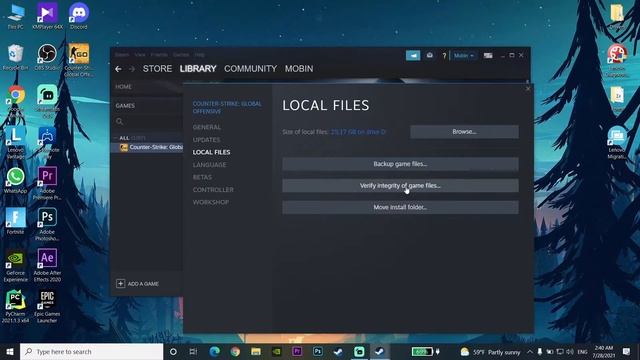Open PyCharm desktop shortcut
The image size is (640, 360).
tap(16, 307)
